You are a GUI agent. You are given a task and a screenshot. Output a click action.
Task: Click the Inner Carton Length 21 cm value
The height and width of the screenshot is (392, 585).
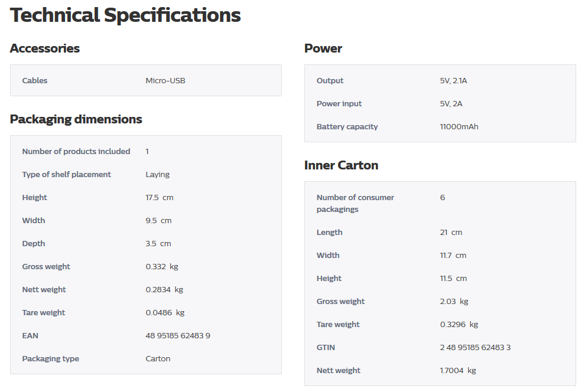click(451, 233)
